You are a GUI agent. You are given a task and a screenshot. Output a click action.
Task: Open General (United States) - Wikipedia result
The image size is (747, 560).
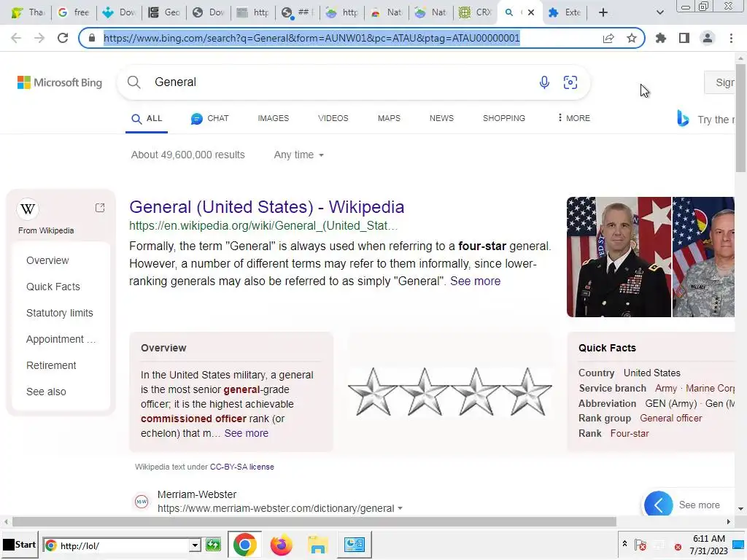[267, 207]
